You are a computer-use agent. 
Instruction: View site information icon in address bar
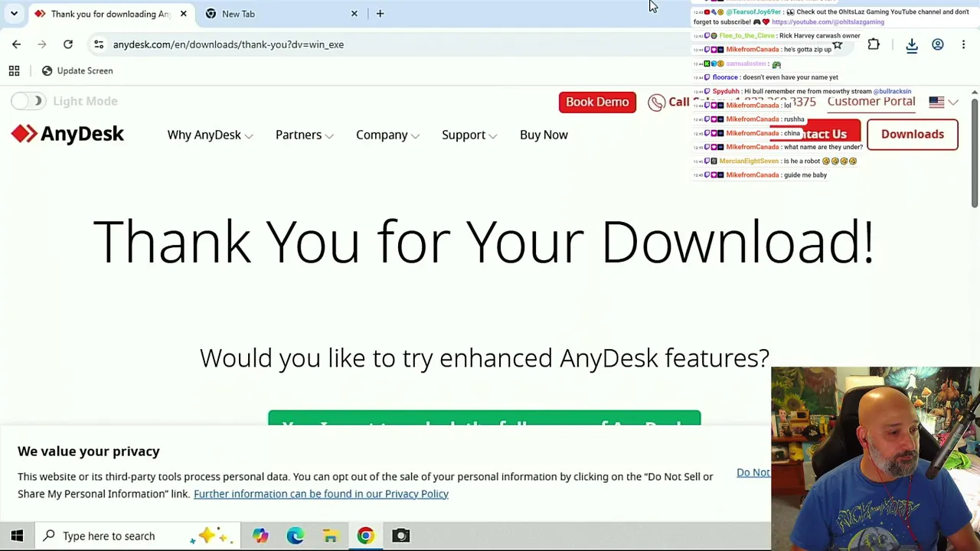click(99, 44)
